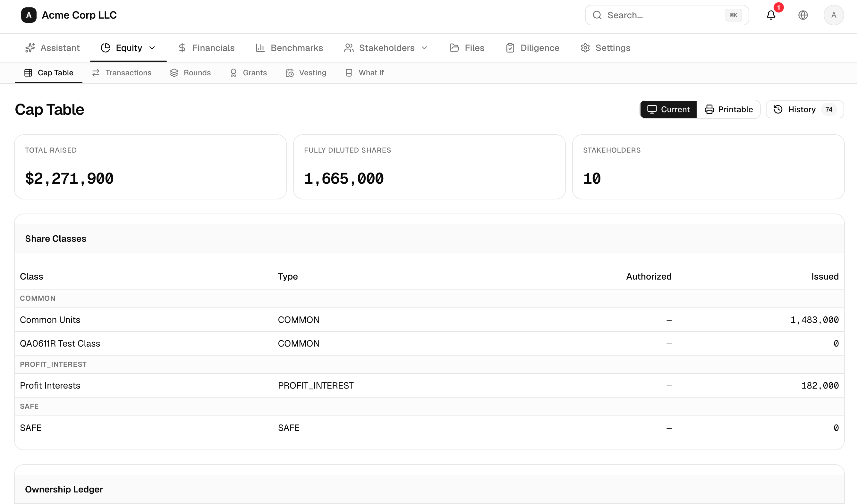Open the Rounds sub-tab
Screen dimensions: 857x504
pyautogui.click(x=191, y=73)
